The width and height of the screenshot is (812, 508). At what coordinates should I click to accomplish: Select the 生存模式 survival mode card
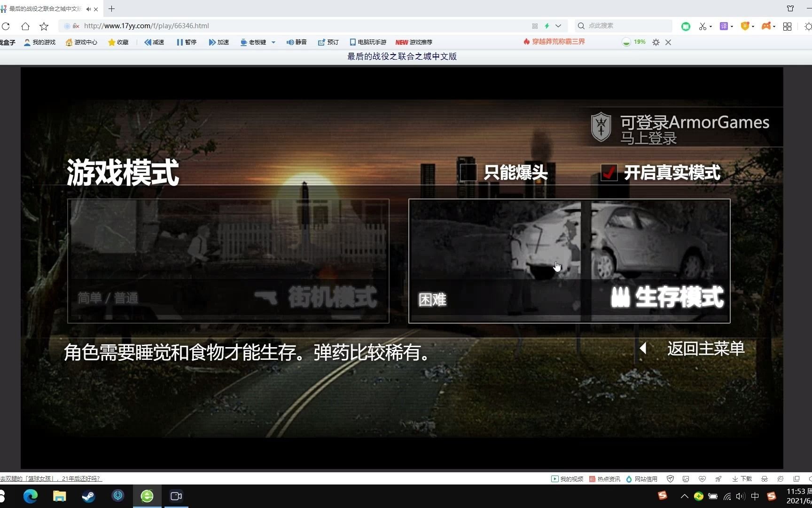pyautogui.click(x=570, y=261)
